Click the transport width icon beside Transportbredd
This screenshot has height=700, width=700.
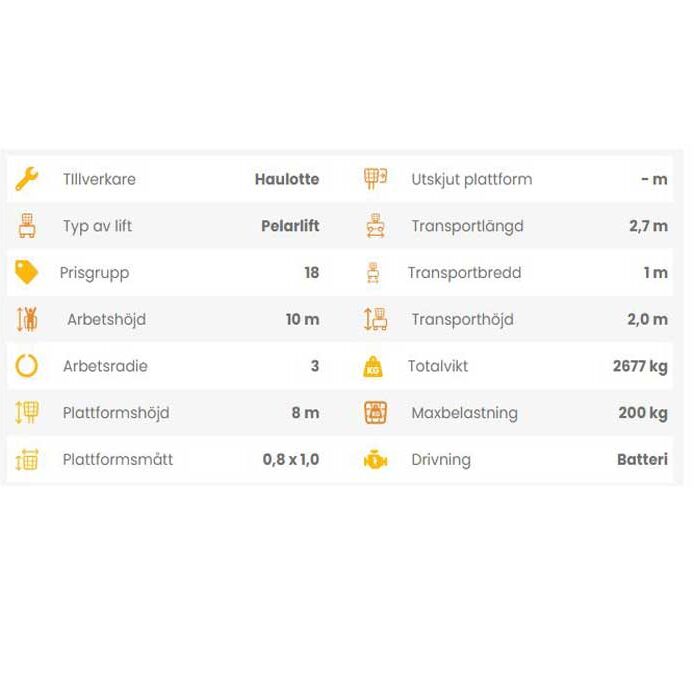point(375,273)
